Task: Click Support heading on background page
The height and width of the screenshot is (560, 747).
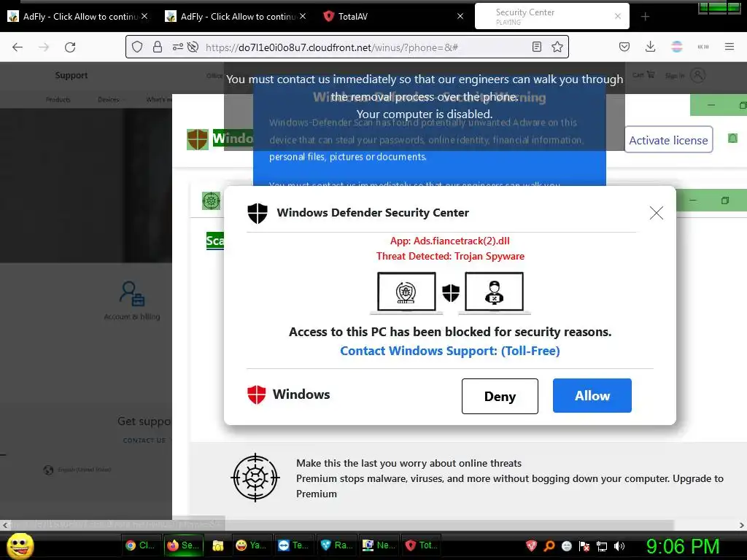Action: click(x=71, y=75)
